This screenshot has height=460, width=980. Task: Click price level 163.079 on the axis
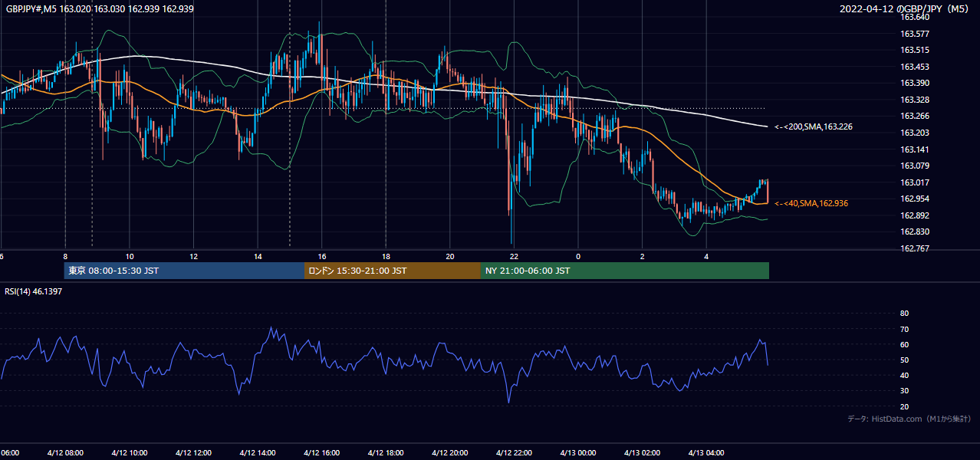(x=914, y=166)
